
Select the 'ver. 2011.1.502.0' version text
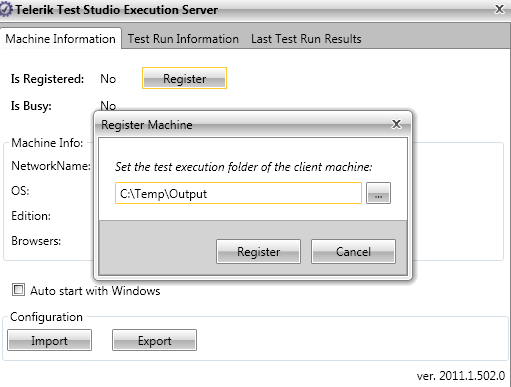(x=461, y=376)
